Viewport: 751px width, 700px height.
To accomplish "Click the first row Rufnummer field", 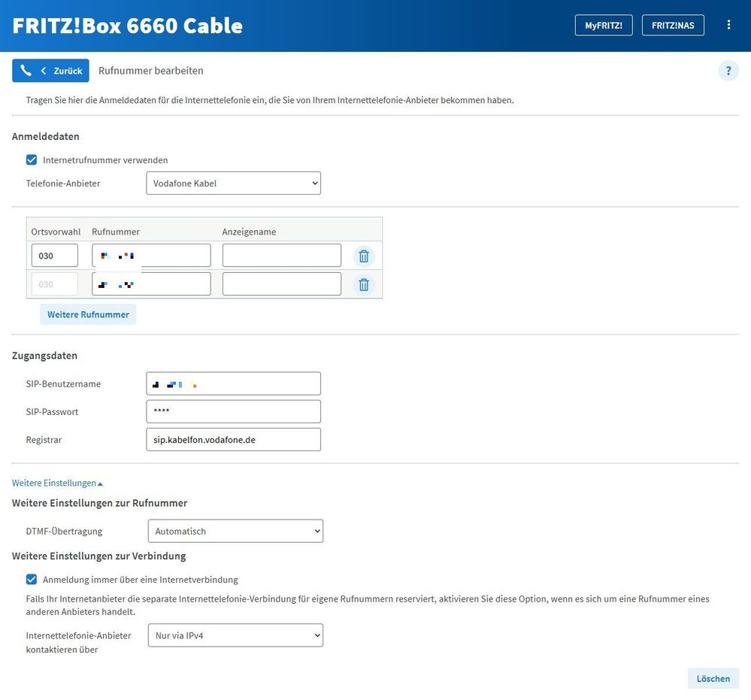I will point(151,256).
